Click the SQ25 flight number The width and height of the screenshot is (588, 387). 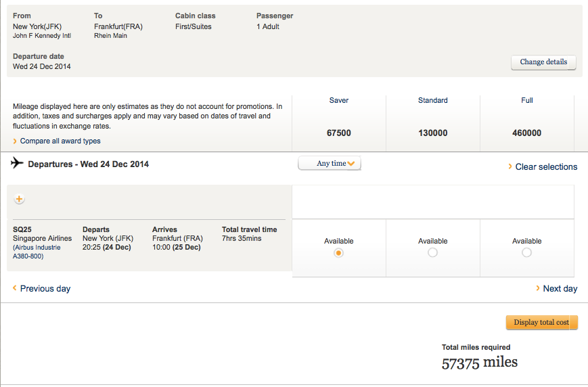click(22, 229)
